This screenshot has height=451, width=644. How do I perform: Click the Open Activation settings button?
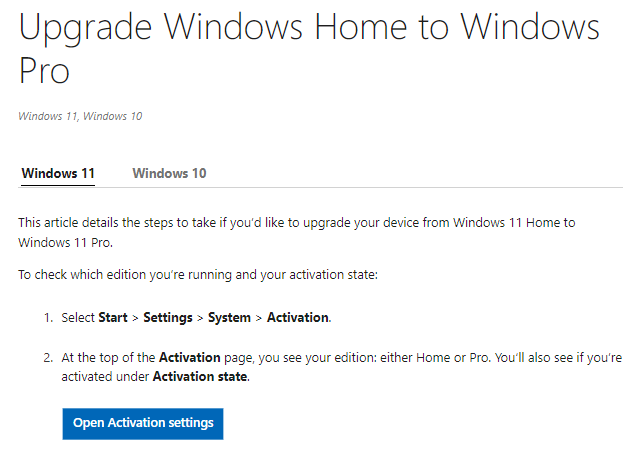pos(143,423)
